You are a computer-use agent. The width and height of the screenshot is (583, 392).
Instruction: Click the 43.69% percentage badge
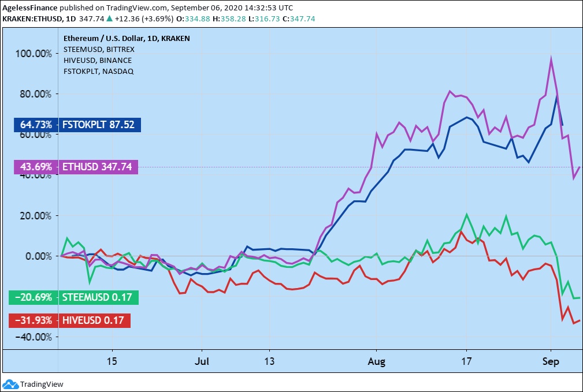tap(36, 167)
